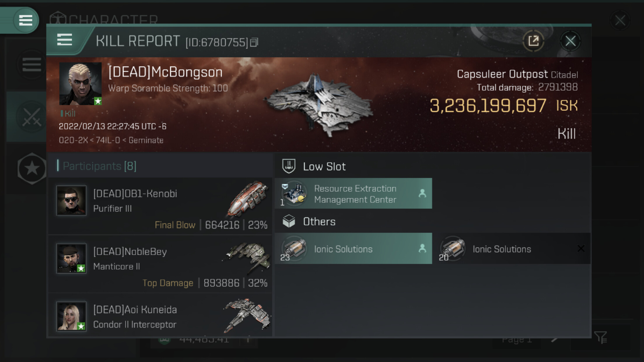Click the Low Slot shield icon
Viewport: 644px width, 362px height.
289,166
